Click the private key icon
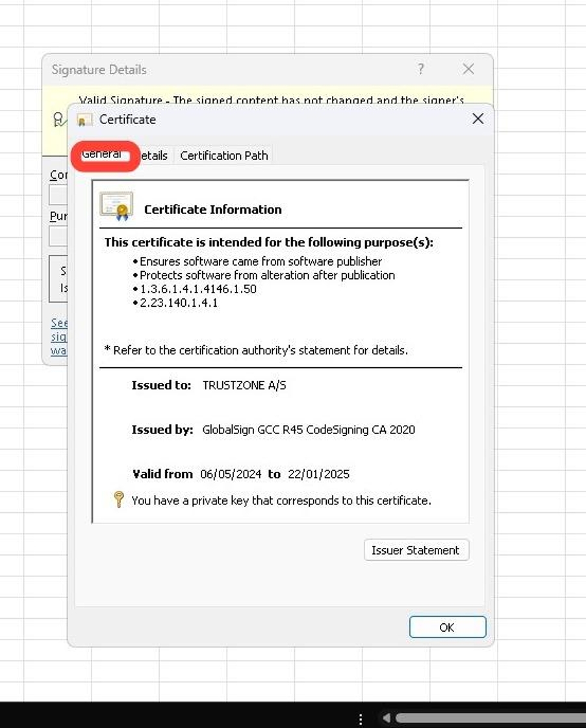Screen dimensions: 586x728 [x=119, y=500]
